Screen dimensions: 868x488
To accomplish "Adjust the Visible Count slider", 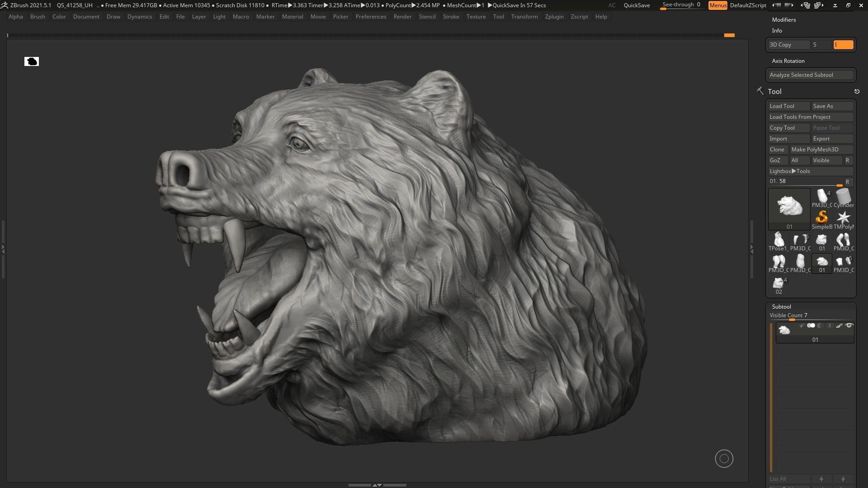I will 811,316.
